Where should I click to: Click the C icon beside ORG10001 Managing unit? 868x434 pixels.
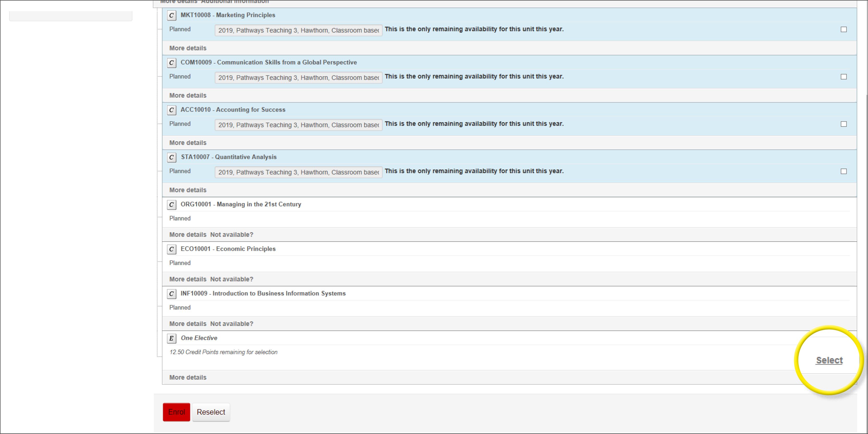point(172,205)
